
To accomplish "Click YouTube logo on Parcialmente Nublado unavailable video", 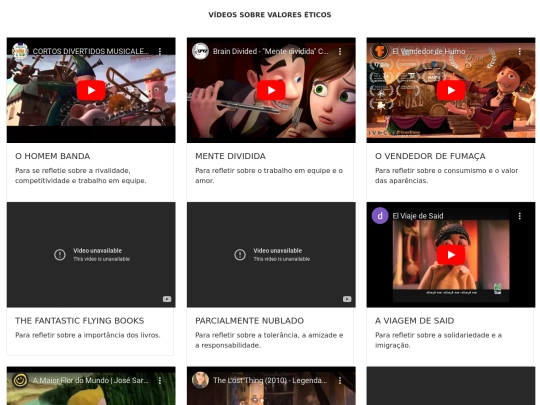I will point(347,299).
